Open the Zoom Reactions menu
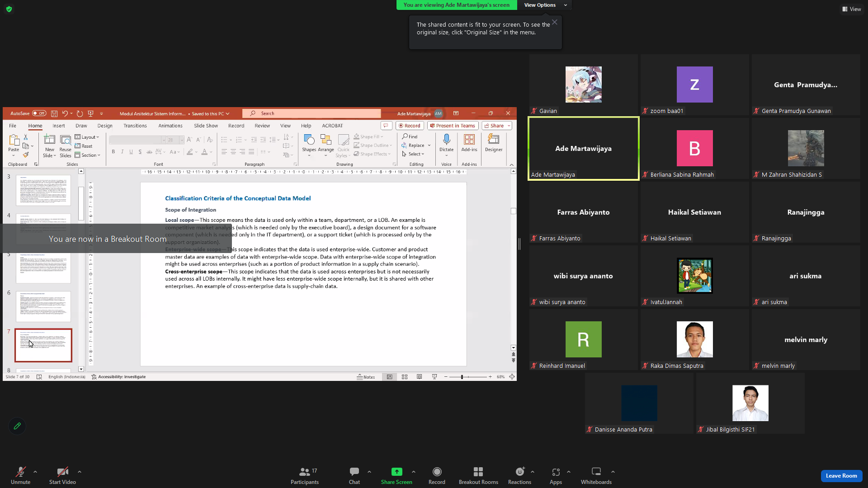This screenshot has width=868, height=488. coord(519,476)
